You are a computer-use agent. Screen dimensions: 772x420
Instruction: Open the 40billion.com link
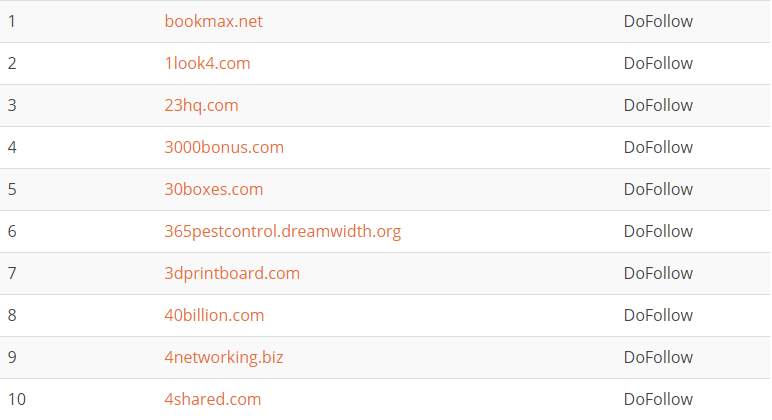(214, 315)
